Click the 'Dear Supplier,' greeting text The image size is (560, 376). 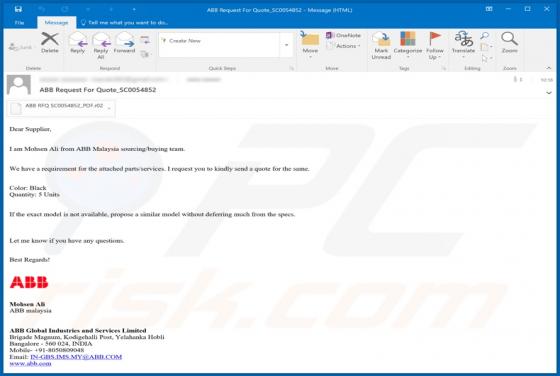(30, 129)
